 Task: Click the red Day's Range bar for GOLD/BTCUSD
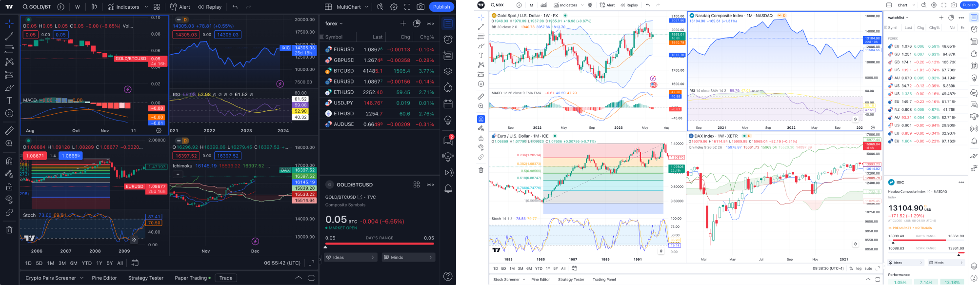(x=380, y=244)
